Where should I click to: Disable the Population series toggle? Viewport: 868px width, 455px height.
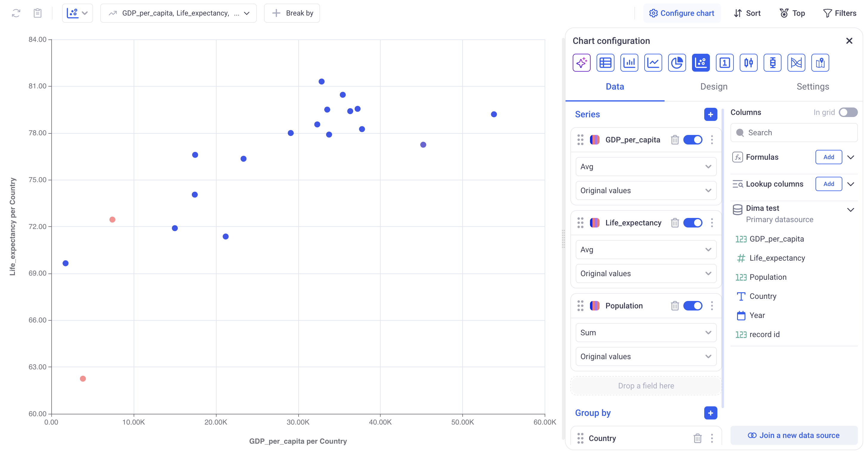(x=692, y=306)
